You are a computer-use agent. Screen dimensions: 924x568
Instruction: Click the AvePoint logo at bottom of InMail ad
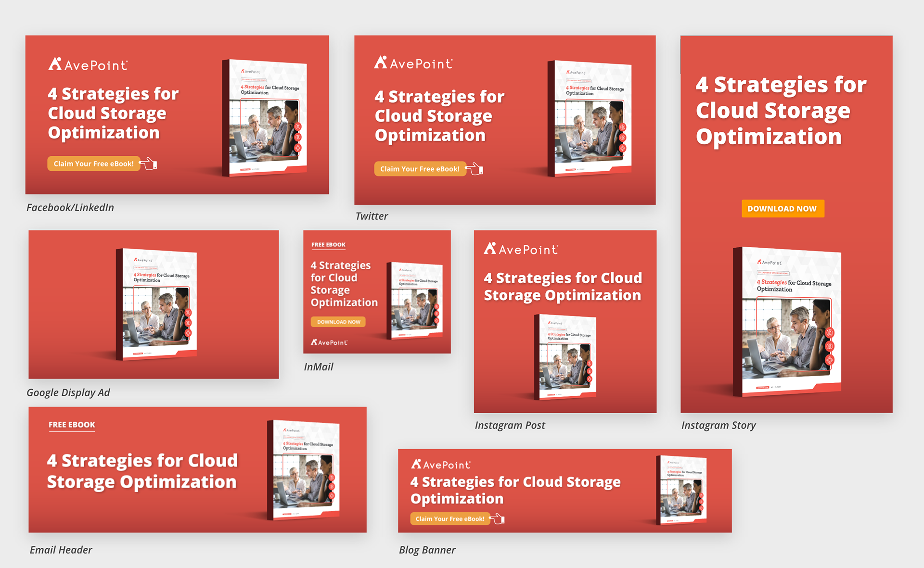(x=329, y=342)
